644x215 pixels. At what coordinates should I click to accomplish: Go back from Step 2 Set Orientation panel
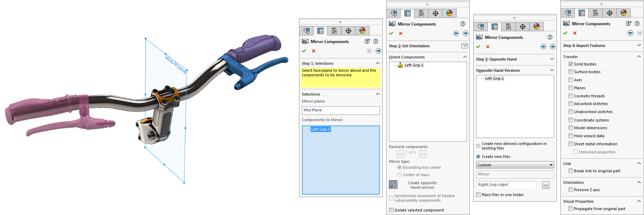pos(456,33)
